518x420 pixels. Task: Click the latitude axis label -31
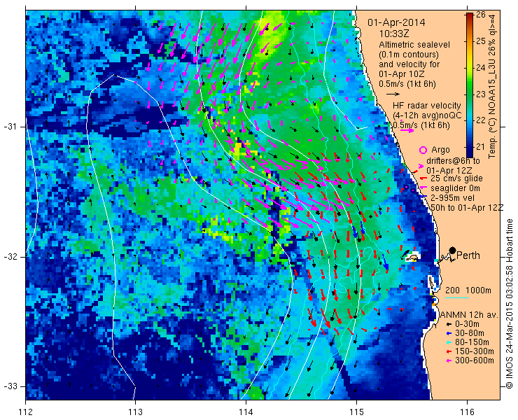10,127
